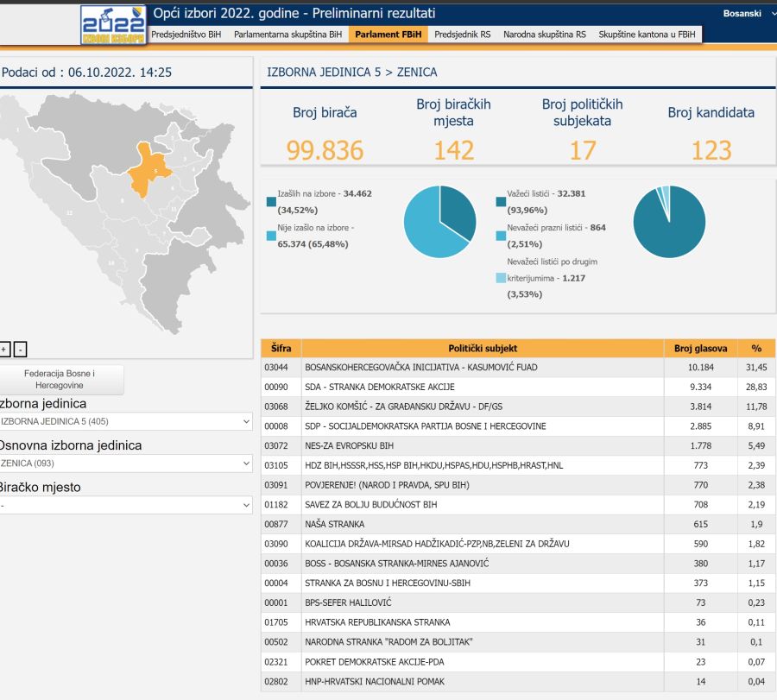Click the 'Izašlih na izbore' legend color square

pos(272,204)
